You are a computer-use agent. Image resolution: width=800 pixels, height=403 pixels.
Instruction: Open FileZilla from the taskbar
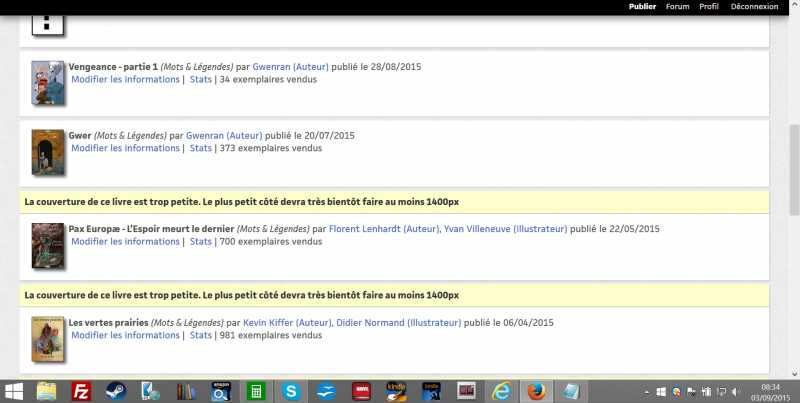pyautogui.click(x=83, y=390)
